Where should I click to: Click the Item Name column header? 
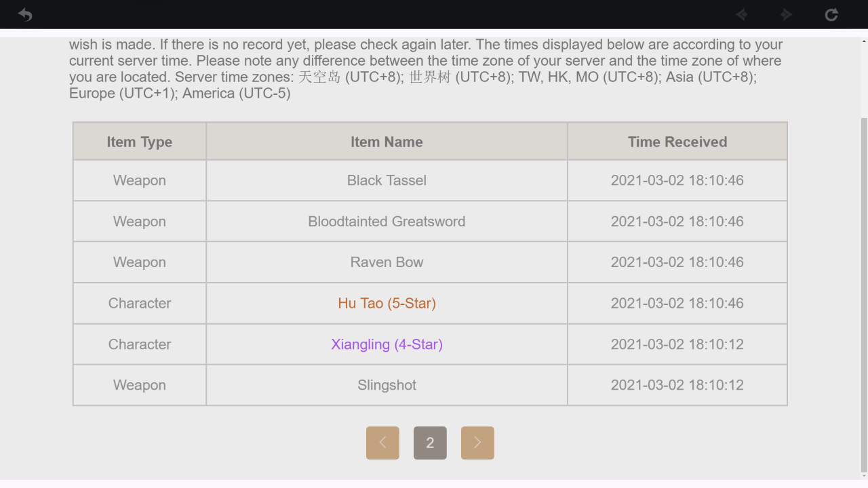tap(387, 142)
